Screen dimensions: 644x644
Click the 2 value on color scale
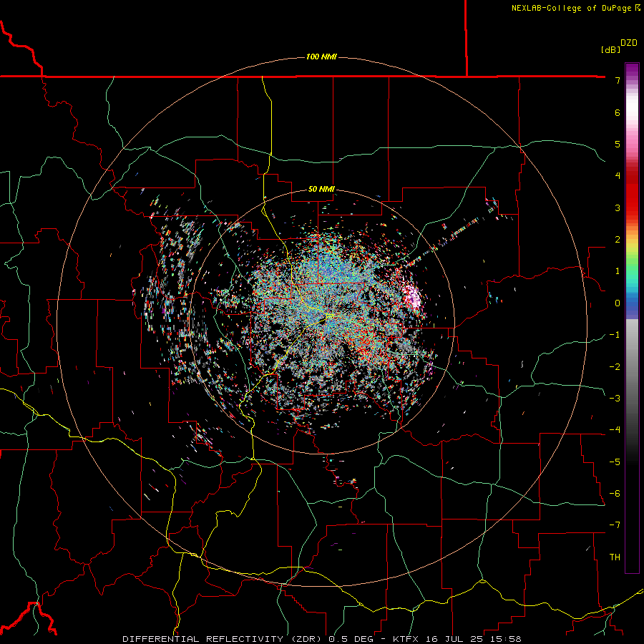point(618,240)
